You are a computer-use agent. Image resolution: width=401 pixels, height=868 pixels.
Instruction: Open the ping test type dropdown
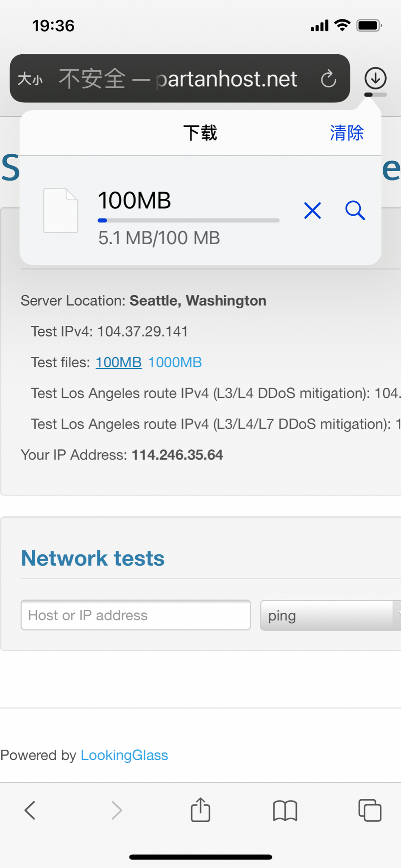point(331,615)
